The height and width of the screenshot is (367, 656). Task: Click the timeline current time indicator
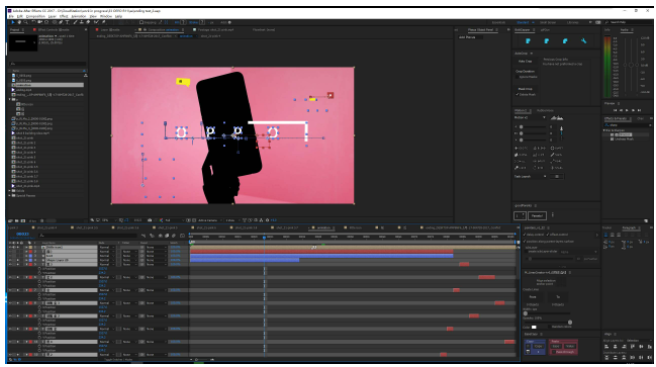coord(264,238)
